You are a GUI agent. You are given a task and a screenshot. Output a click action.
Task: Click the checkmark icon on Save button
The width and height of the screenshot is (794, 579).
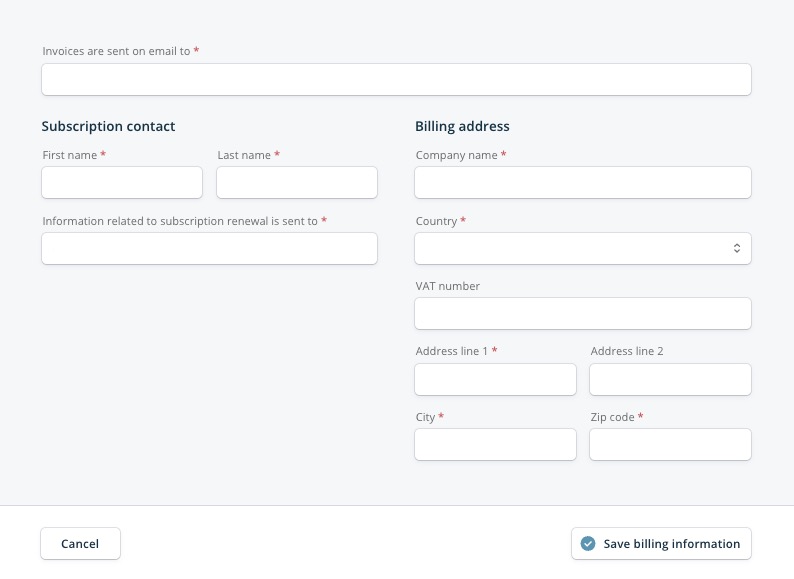588,544
